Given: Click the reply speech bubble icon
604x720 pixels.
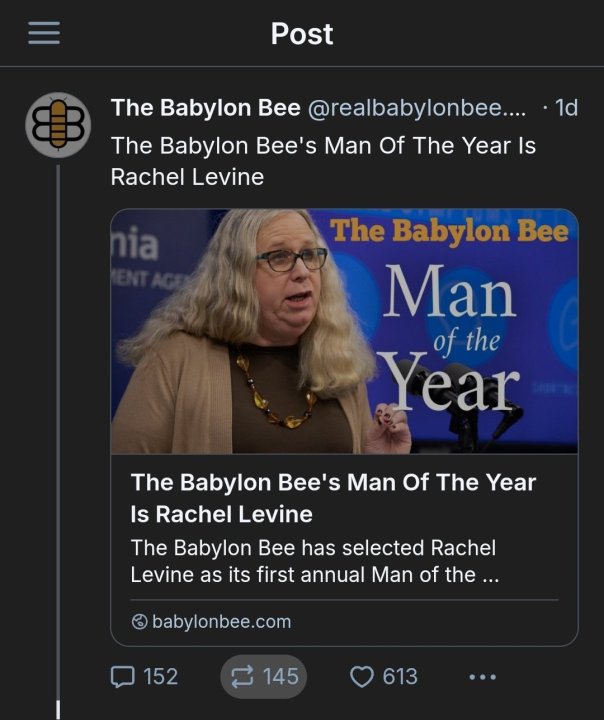Looking at the screenshot, I should click(x=122, y=677).
